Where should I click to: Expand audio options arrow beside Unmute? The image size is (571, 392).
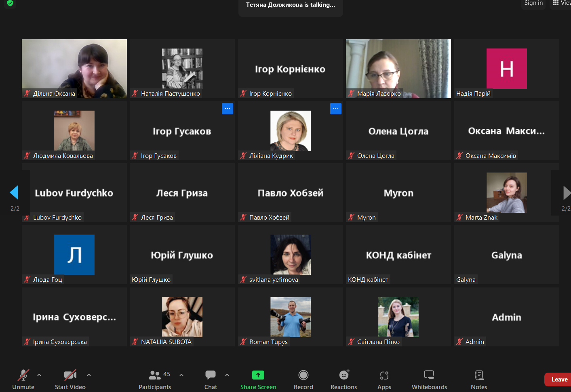click(x=39, y=375)
